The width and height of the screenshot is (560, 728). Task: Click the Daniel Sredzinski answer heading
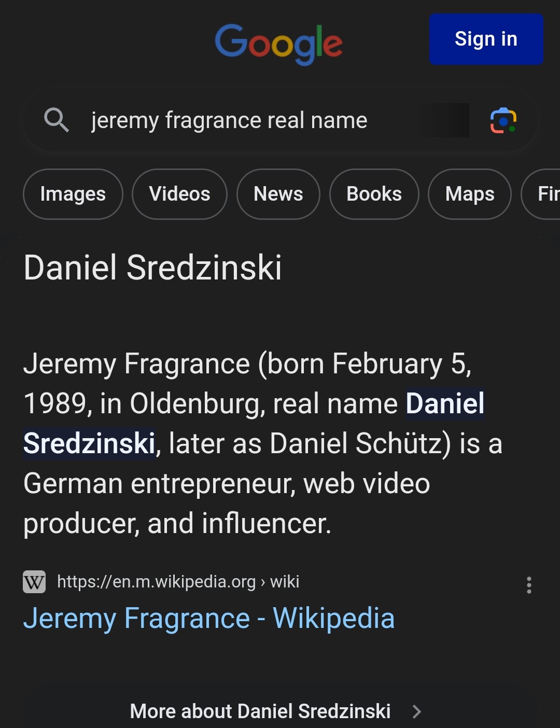click(152, 268)
